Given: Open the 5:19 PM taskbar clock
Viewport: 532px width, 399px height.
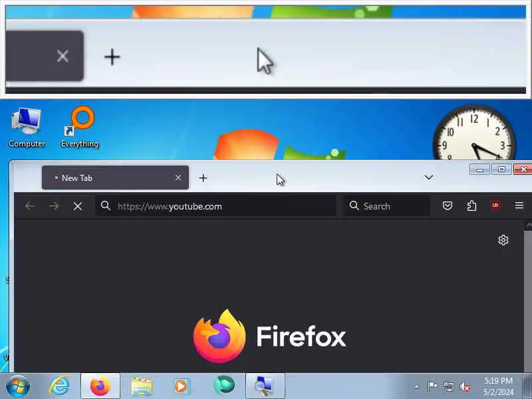Looking at the screenshot, I should [498, 386].
